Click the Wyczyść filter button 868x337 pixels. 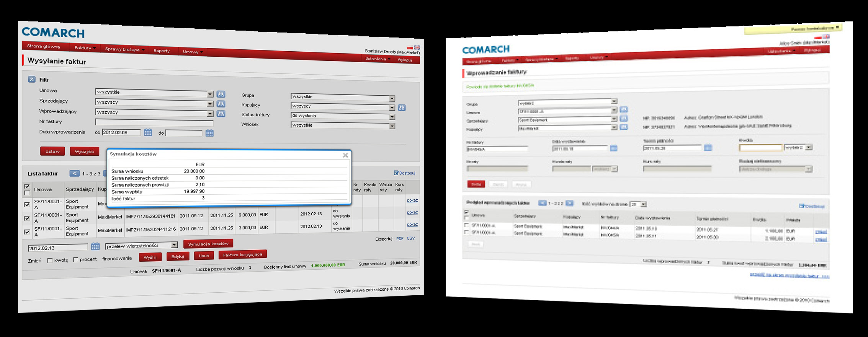[84, 151]
